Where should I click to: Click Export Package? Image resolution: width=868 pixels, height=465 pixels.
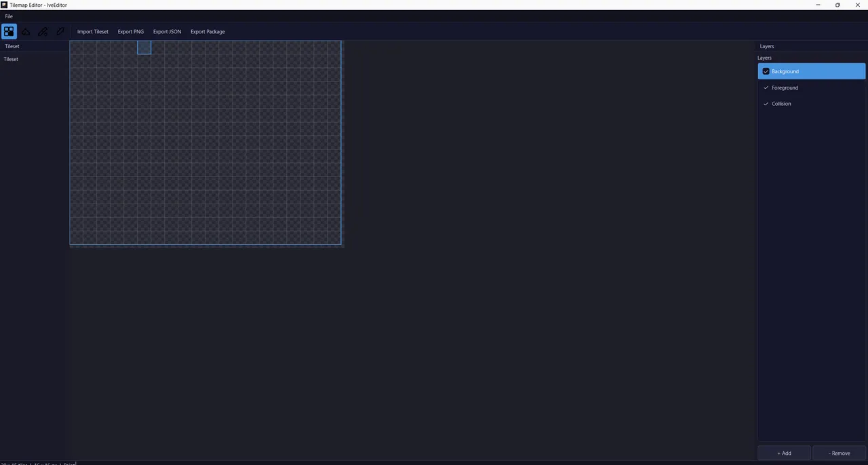tap(208, 31)
